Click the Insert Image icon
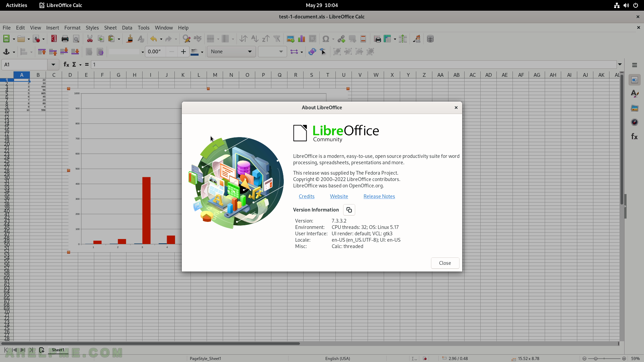Image resolution: width=644 pixels, height=362 pixels. click(290, 39)
